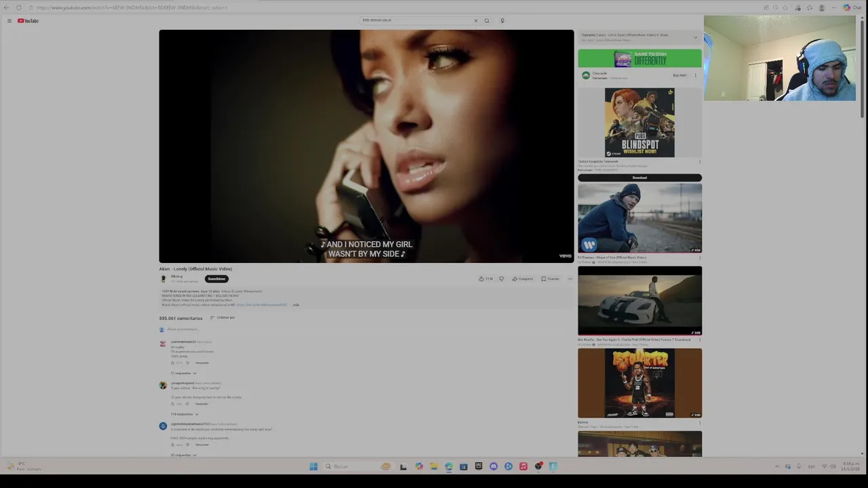Click the voice search microphone icon

502,20
